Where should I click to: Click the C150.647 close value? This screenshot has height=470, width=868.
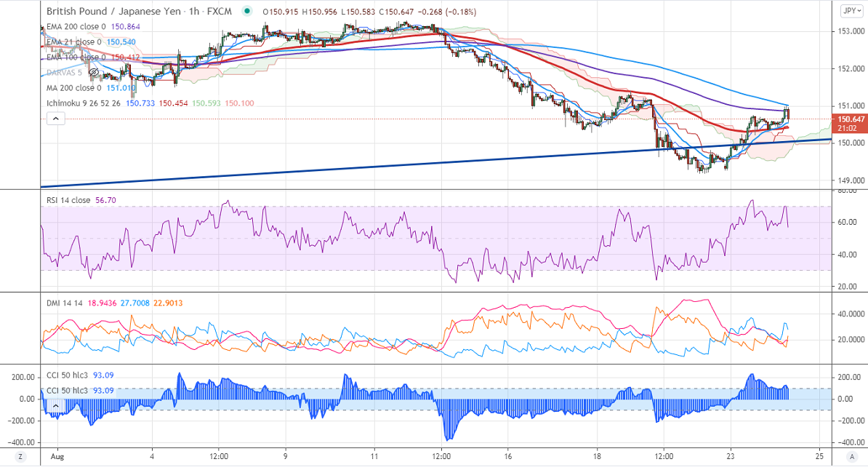click(x=396, y=12)
